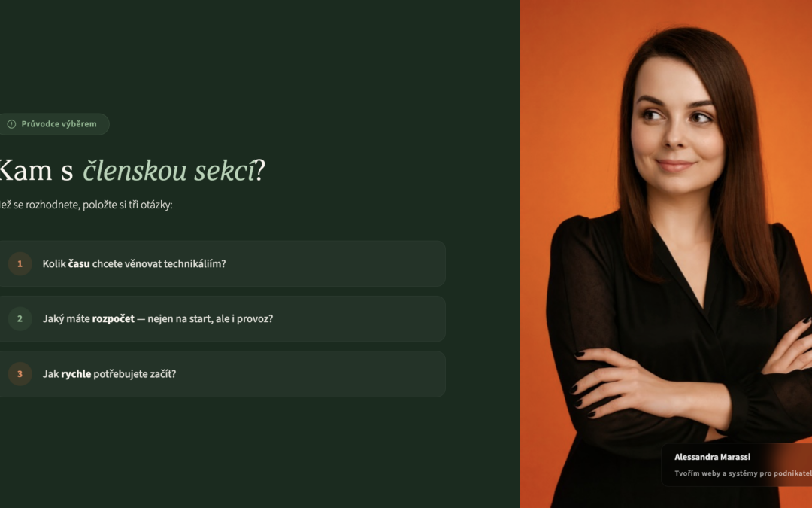Viewport: 812px width, 508px height.
Task: Click the green number 2 circle
Action: (20, 319)
